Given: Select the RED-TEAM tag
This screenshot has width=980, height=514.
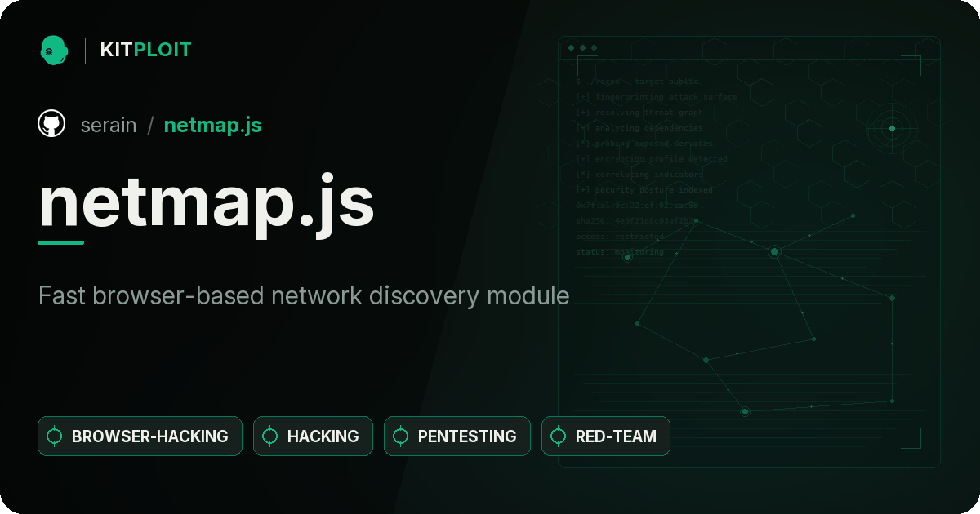Looking at the screenshot, I should 606,436.
